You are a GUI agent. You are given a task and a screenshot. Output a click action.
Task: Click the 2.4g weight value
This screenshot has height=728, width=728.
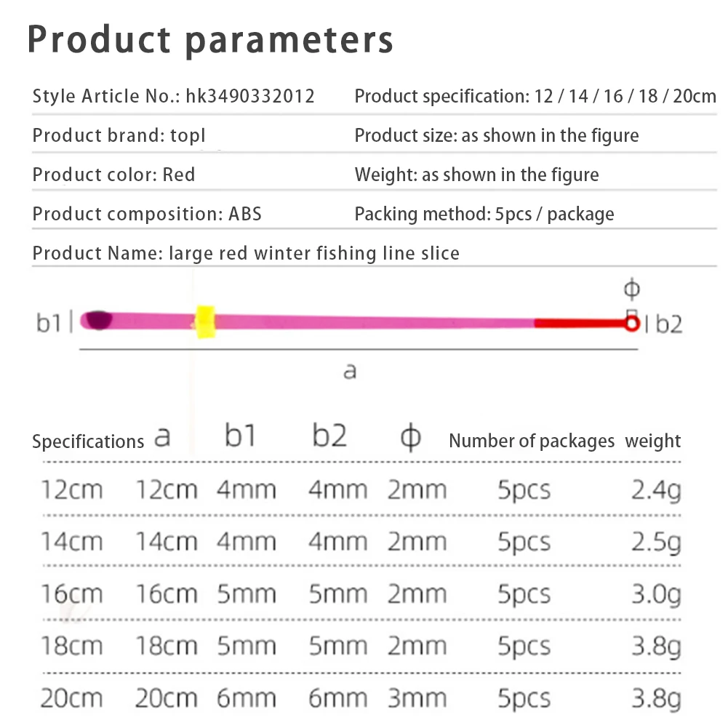click(656, 491)
